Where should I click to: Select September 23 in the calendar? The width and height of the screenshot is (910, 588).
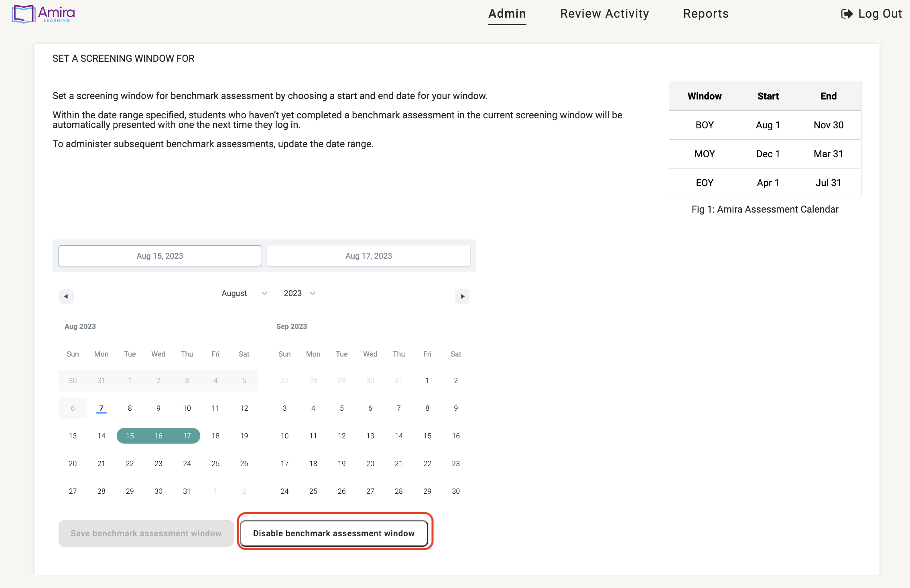coord(456,464)
